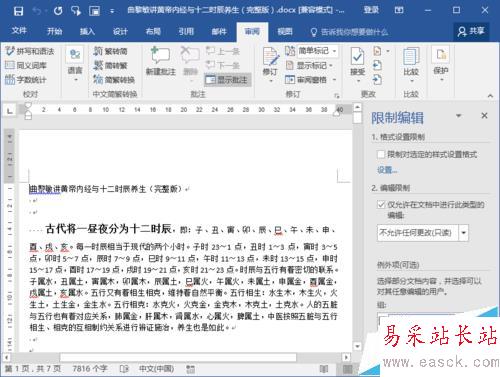
Task: Open the File (文件) tab
Action: pos(19,31)
